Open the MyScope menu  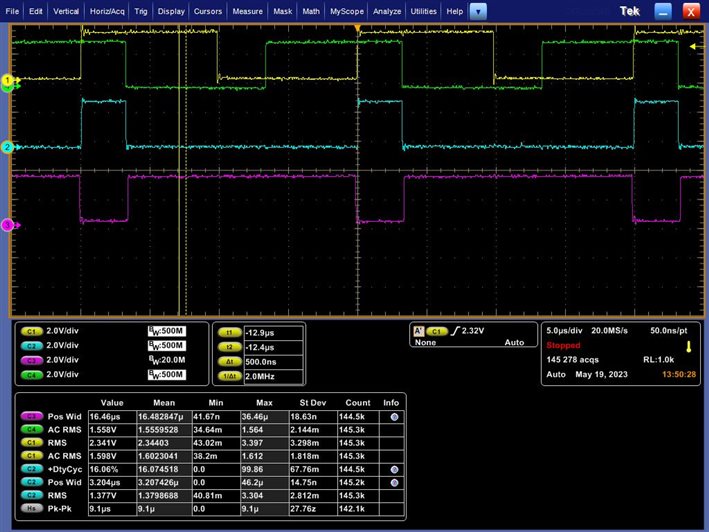click(346, 11)
